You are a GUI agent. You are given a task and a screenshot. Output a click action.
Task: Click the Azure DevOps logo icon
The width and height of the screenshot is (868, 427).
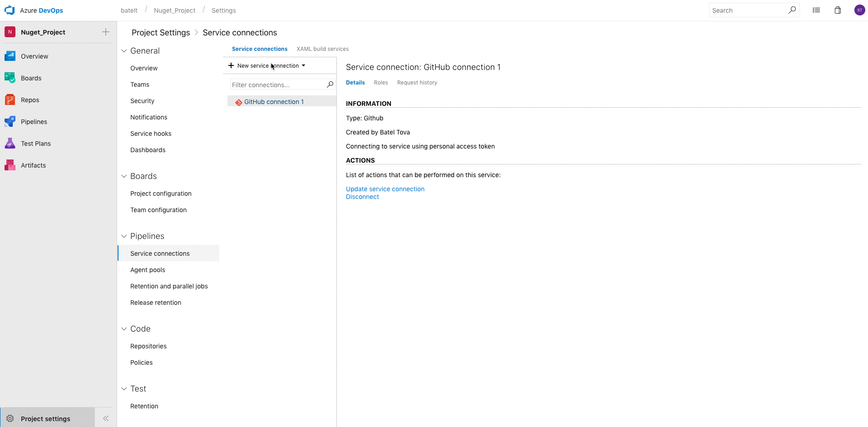tap(10, 10)
